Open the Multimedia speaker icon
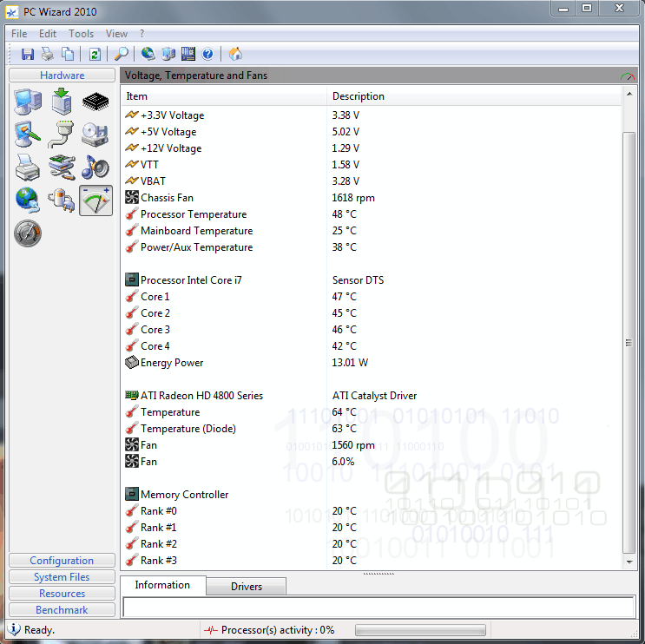The height and width of the screenshot is (644, 645). 95,168
